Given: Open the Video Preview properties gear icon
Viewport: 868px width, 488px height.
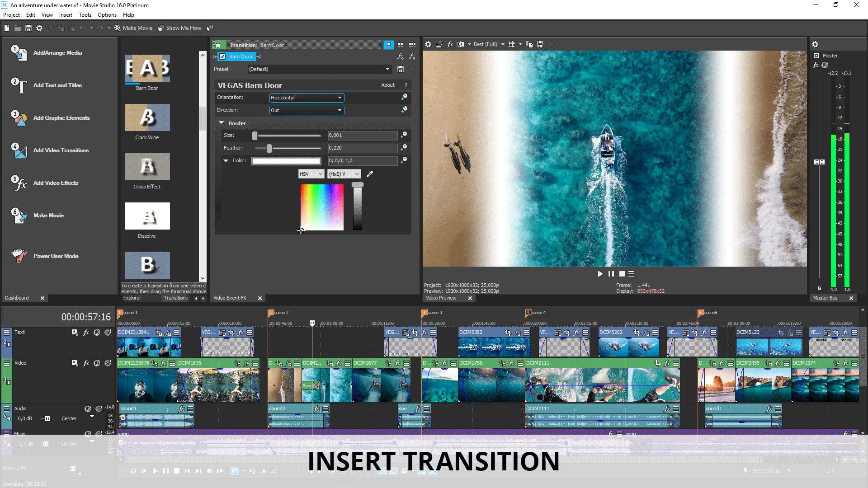Looking at the screenshot, I should (x=428, y=44).
